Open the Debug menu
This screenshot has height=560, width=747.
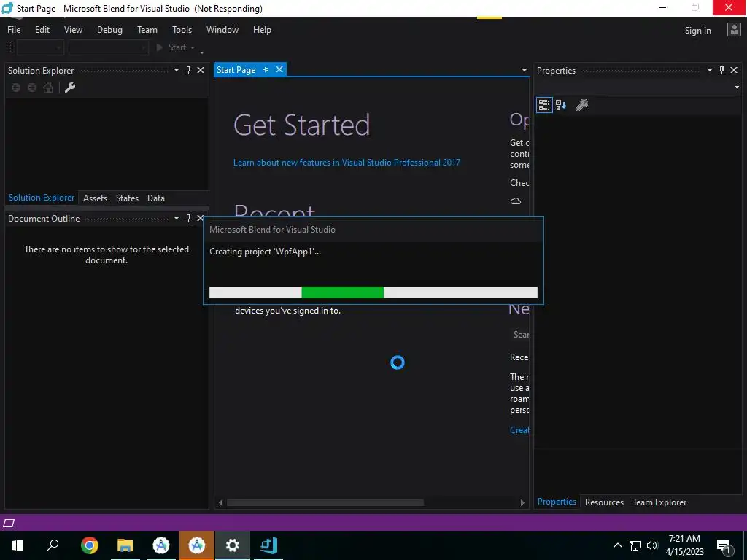pos(109,29)
